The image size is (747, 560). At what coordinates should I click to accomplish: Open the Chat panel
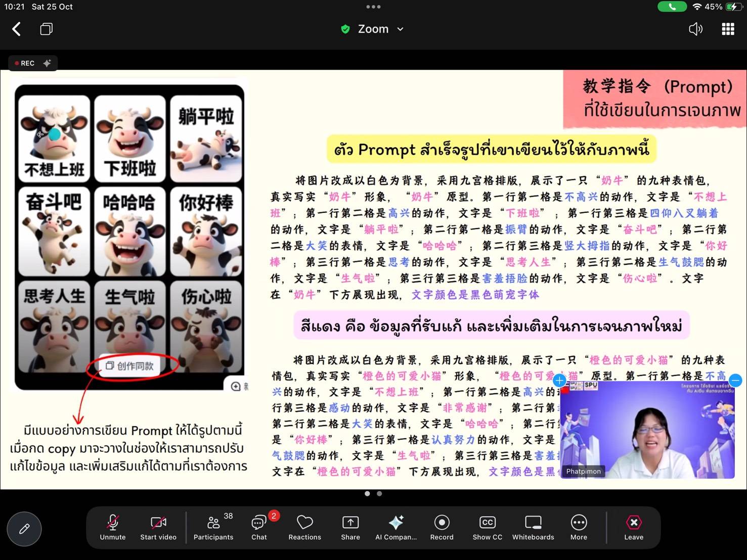pos(259,528)
